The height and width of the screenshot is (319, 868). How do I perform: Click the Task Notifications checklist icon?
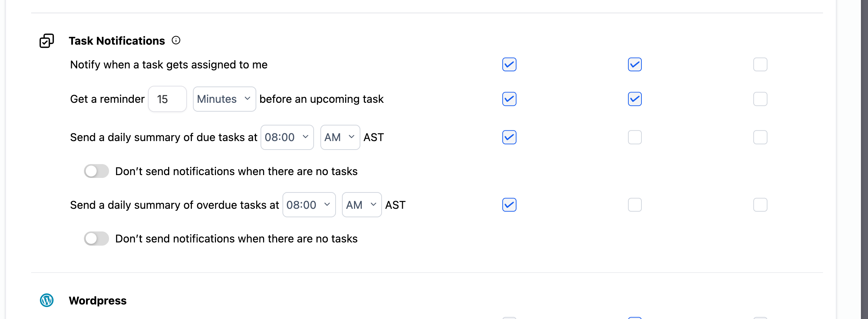pyautogui.click(x=47, y=41)
